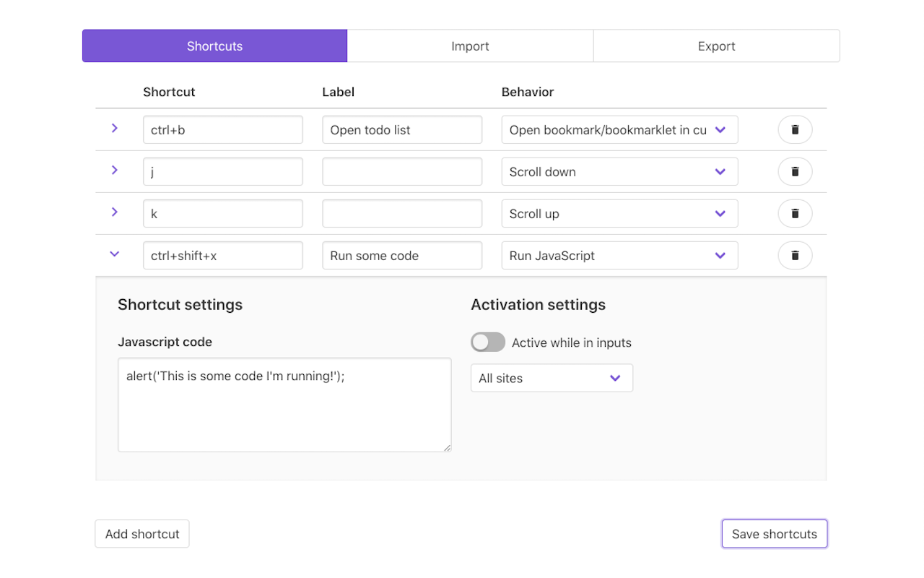Open the All sites activation dropdown

click(552, 378)
